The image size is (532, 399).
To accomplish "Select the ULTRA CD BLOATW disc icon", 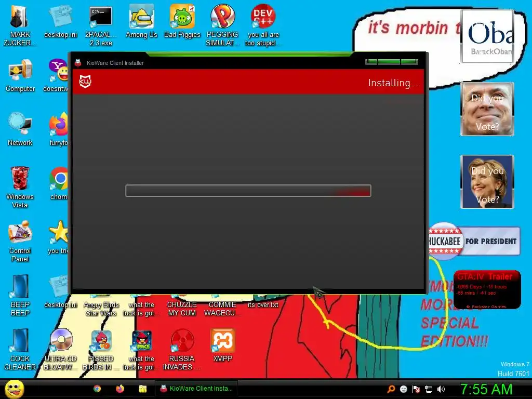I will coord(60,349).
